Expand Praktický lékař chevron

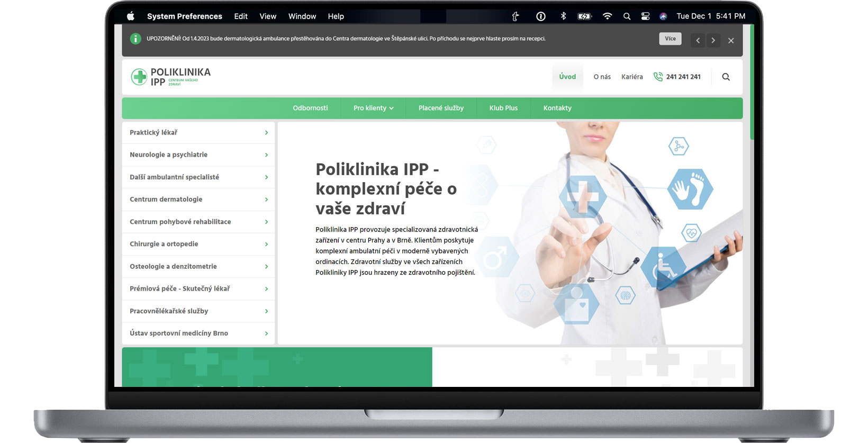click(x=266, y=132)
